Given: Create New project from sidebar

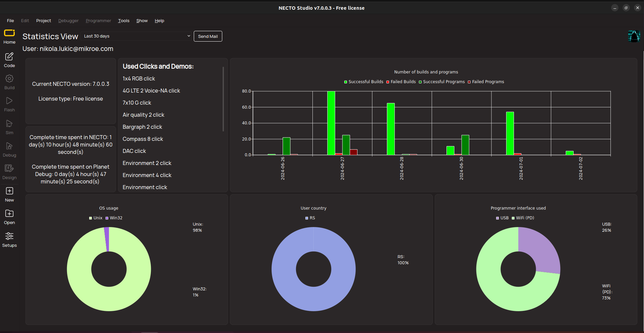Looking at the screenshot, I should [9, 195].
